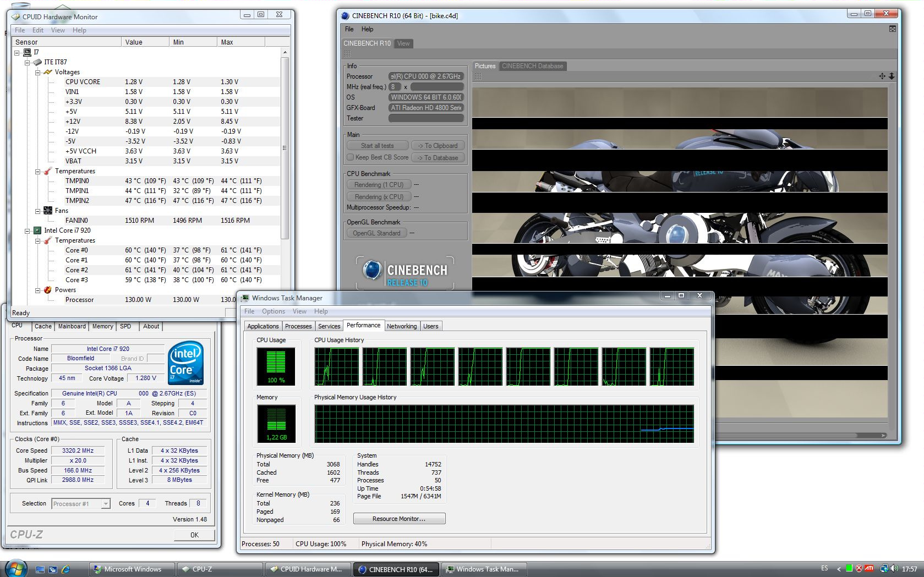Click the move-view cross arrows icon in Cinebench
The width and height of the screenshot is (924, 577).
[x=882, y=76]
